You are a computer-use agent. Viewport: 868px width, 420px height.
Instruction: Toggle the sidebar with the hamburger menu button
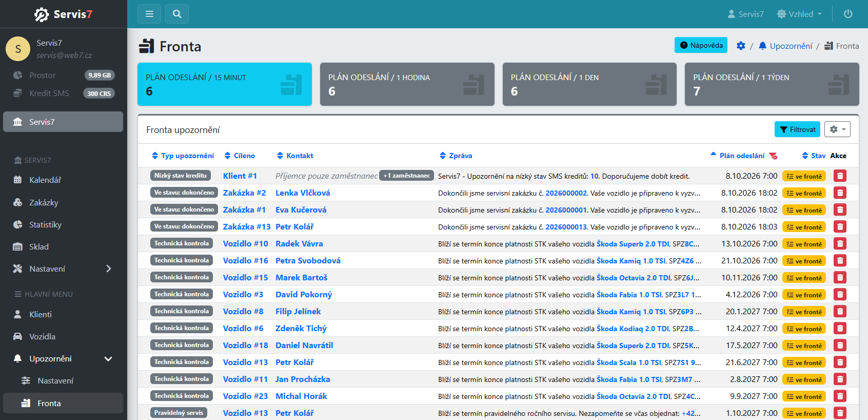pos(149,14)
